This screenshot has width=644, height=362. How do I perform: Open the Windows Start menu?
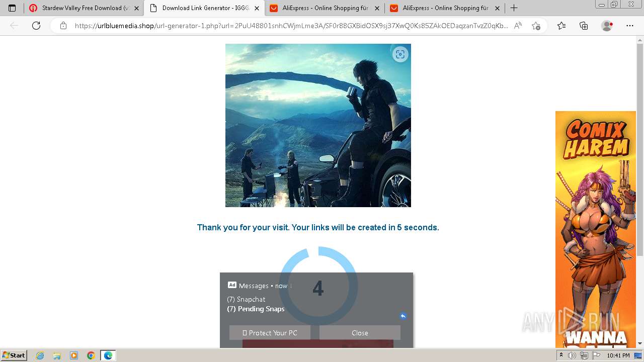(14, 355)
